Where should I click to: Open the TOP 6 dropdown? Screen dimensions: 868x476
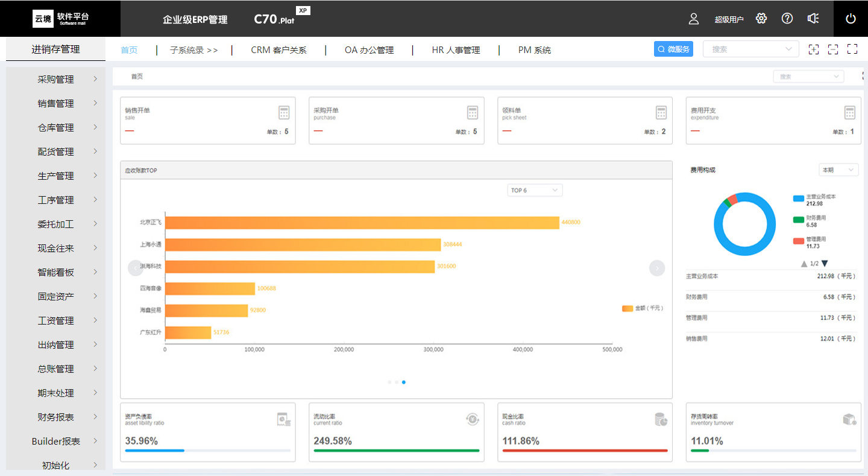[x=535, y=191]
